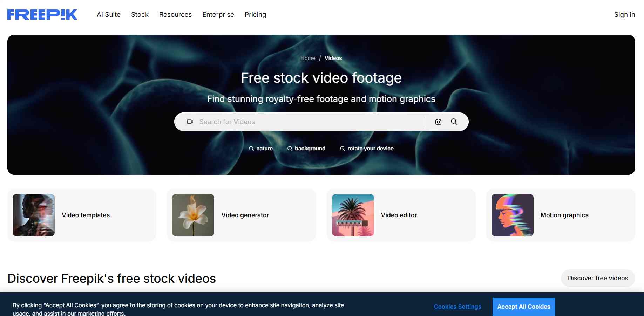Open the Video editor palm tree thumbnail
The image size is (644, 316).
tap(353, 215)
